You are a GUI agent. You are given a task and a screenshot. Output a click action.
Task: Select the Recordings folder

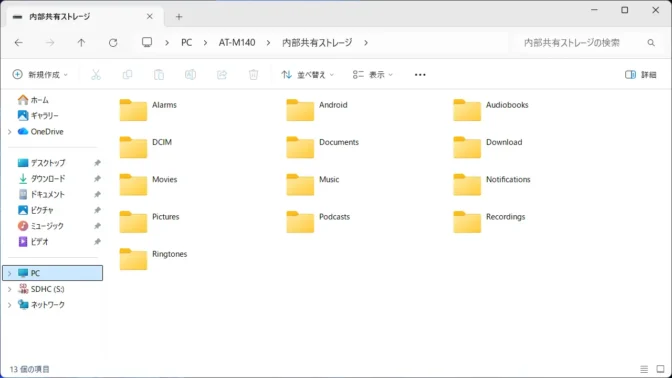pos(489,222)
